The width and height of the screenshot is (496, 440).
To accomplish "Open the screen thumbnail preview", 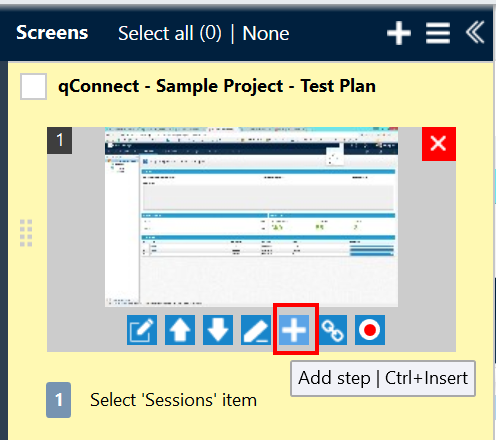I will (251, 217).
